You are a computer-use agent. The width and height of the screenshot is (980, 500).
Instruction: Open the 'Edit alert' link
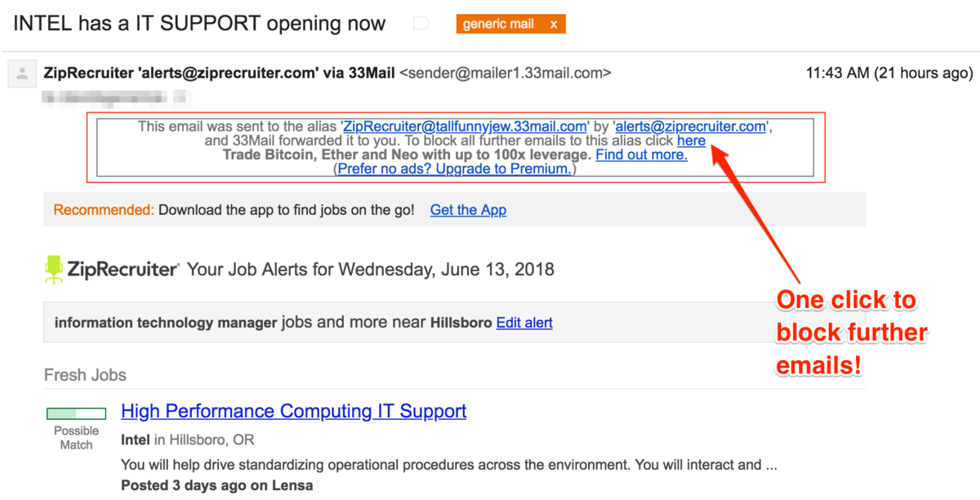pos(524,323)
